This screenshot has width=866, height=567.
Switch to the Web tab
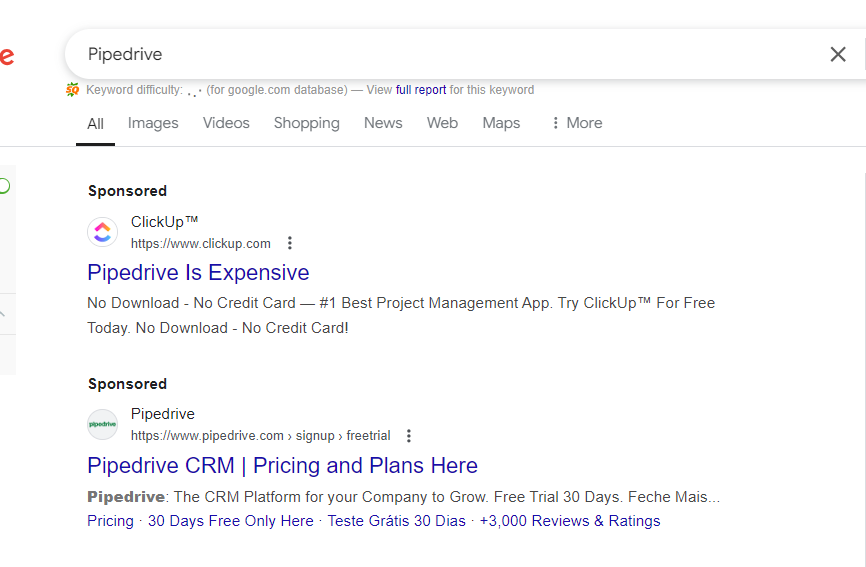pyautogui.click(x=442, y=123)
